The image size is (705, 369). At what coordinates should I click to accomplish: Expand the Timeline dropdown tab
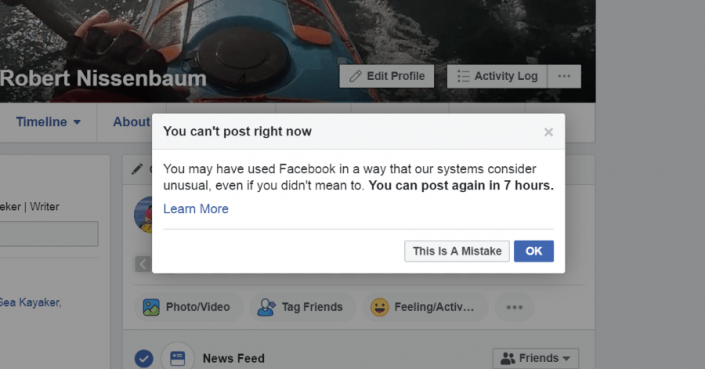48,122
